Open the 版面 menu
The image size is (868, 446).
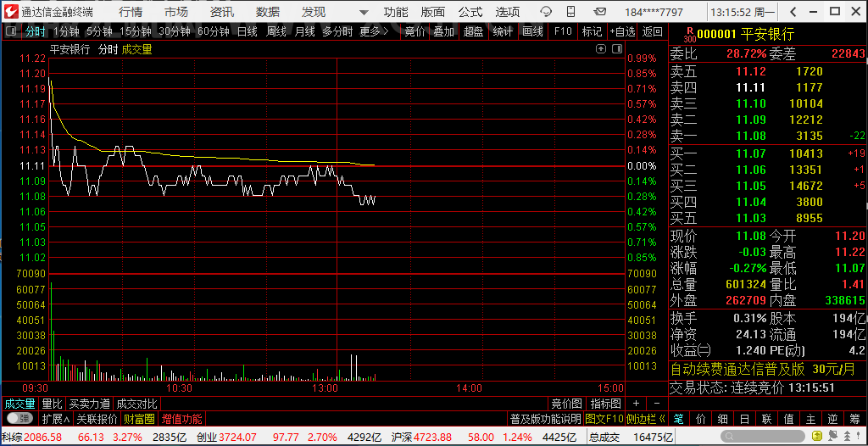432,12
